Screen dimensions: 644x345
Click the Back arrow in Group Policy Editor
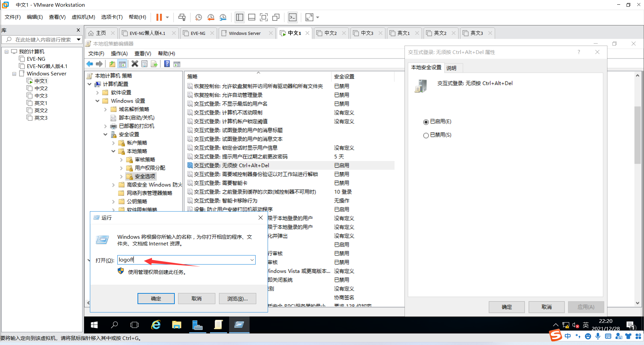(90, 64)
